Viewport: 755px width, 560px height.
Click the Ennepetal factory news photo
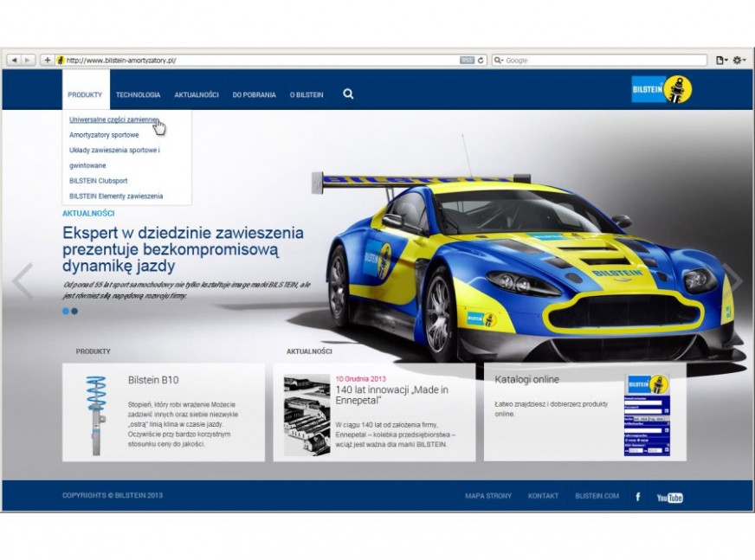307,415
